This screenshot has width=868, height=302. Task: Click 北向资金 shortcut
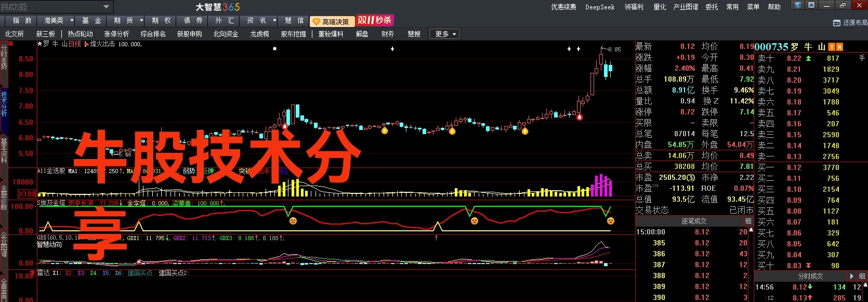coord(226,34)
